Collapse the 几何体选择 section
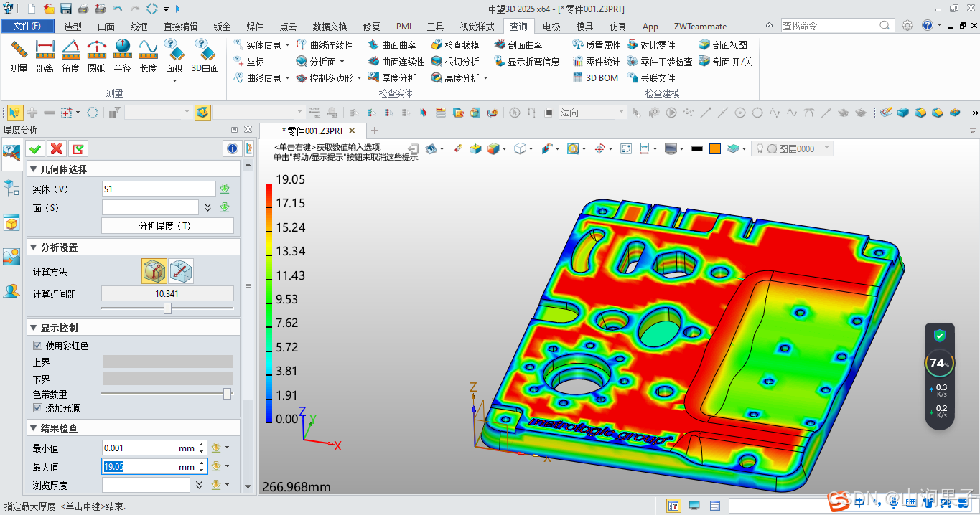The height and width of the screenshot is (515, 980). pyautogui.click(x=34, y=169)
